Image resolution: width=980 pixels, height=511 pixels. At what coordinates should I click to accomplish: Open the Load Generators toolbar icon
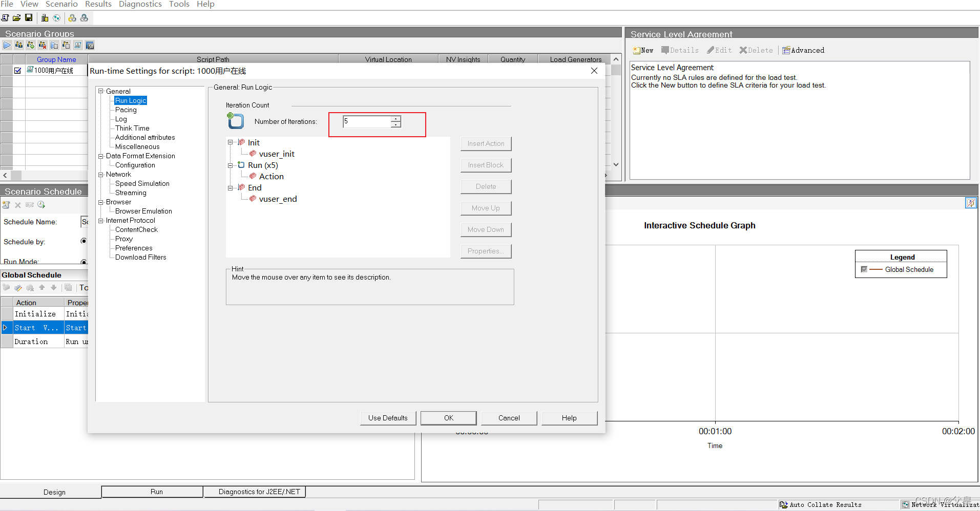point(45,18)
